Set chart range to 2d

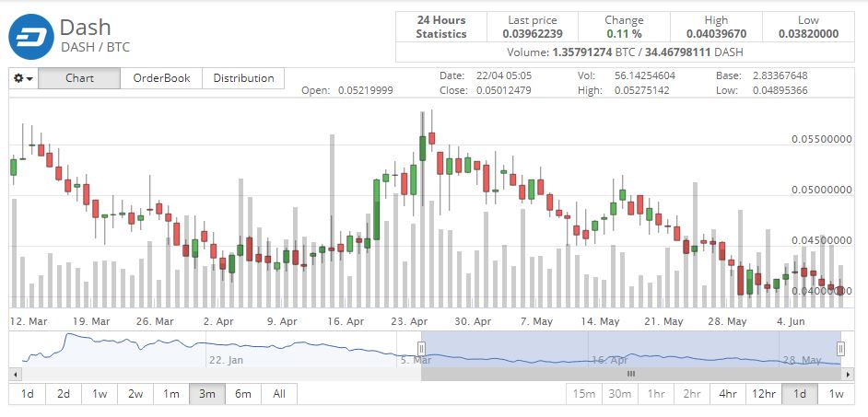(x=63, y=394)
